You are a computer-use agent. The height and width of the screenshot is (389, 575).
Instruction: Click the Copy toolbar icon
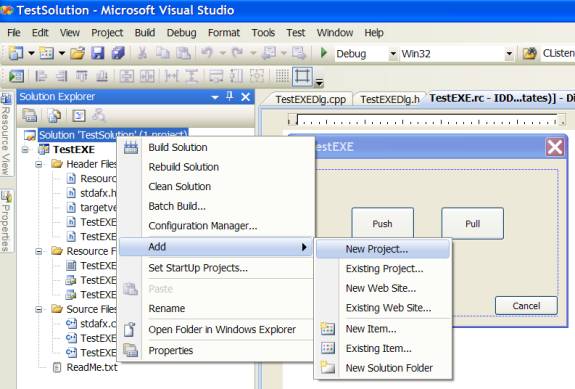pyautogui.click(x=162, y=54)
